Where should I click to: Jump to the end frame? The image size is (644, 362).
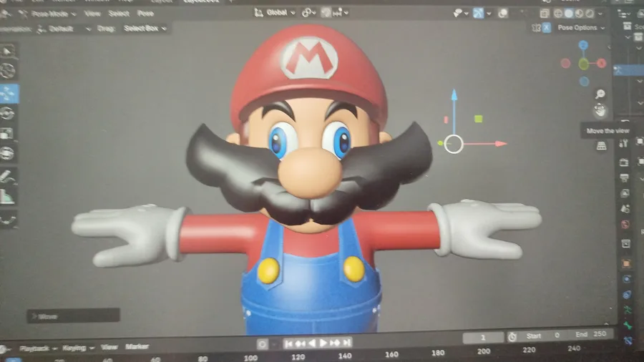point(347,342)
